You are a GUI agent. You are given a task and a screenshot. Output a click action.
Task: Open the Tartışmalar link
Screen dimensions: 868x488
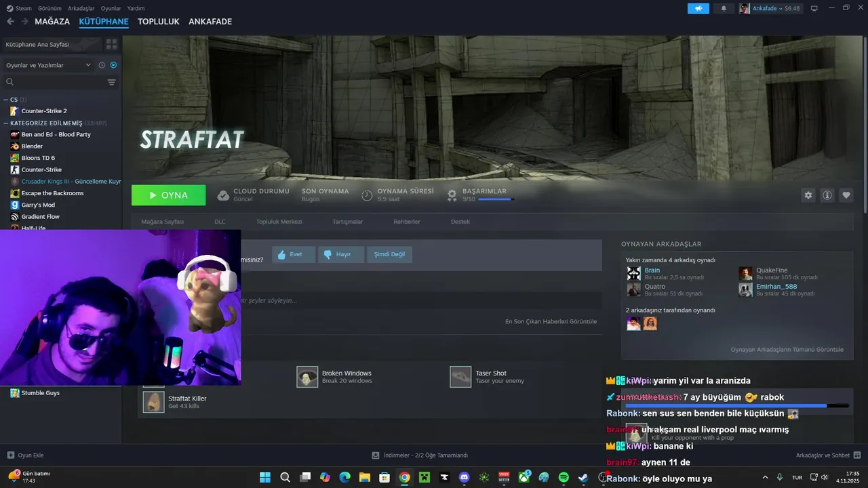coord(348,222)
